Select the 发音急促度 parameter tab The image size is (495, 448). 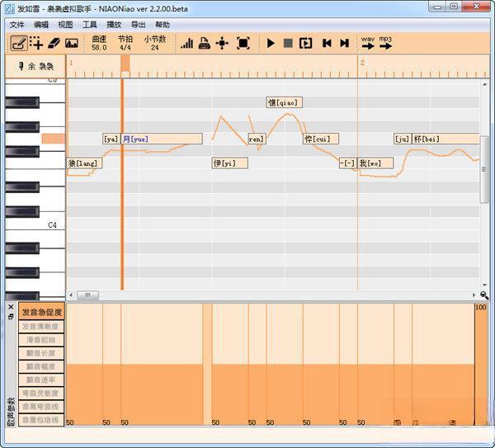pos(42,312)
